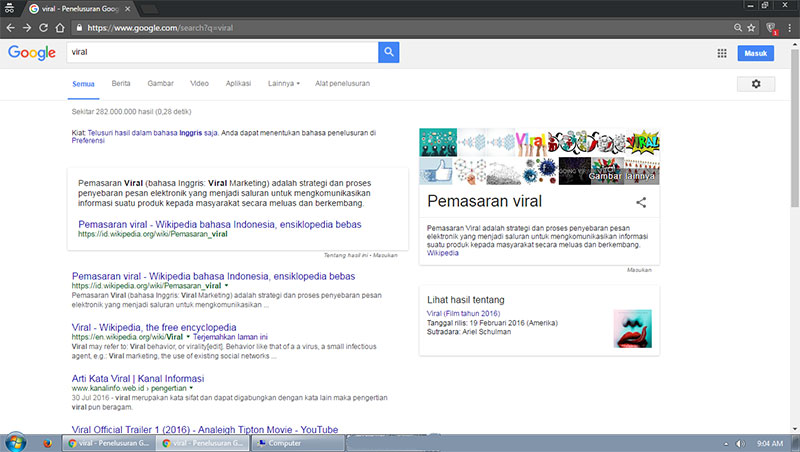Open the Chrome three-dot menu
The image size is (800, 452).
(790, 28)
